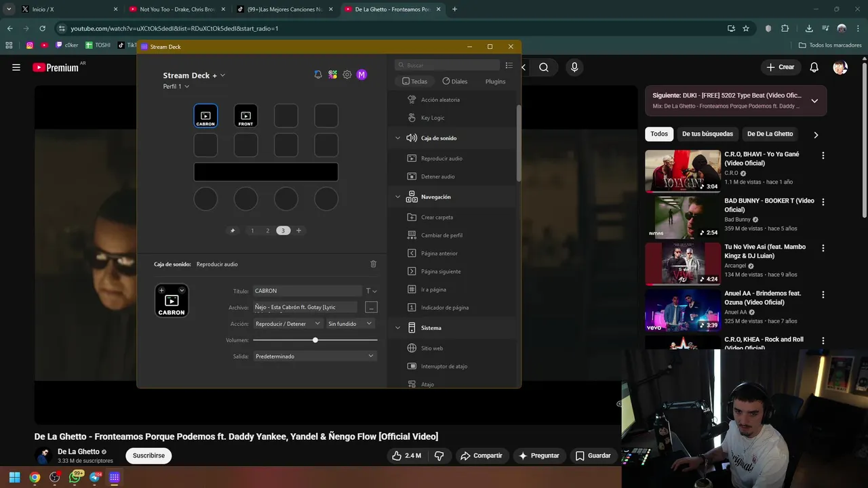Switch to the Plugins tab

[495, 81]
